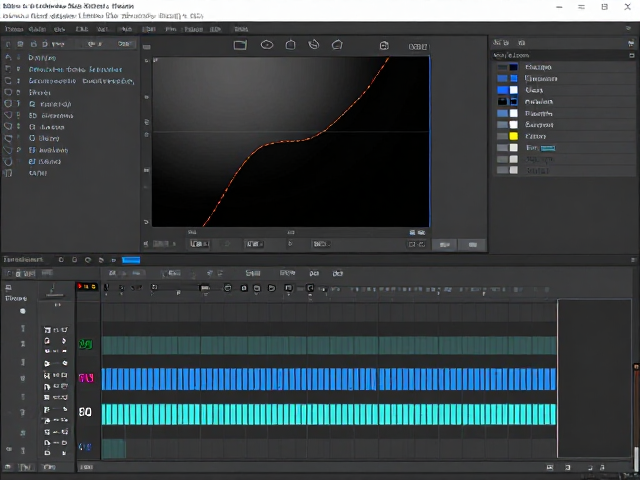Click the cyan clip track in timeline
The width and height of the screenshot is (640, 480).
pos(329,414)
